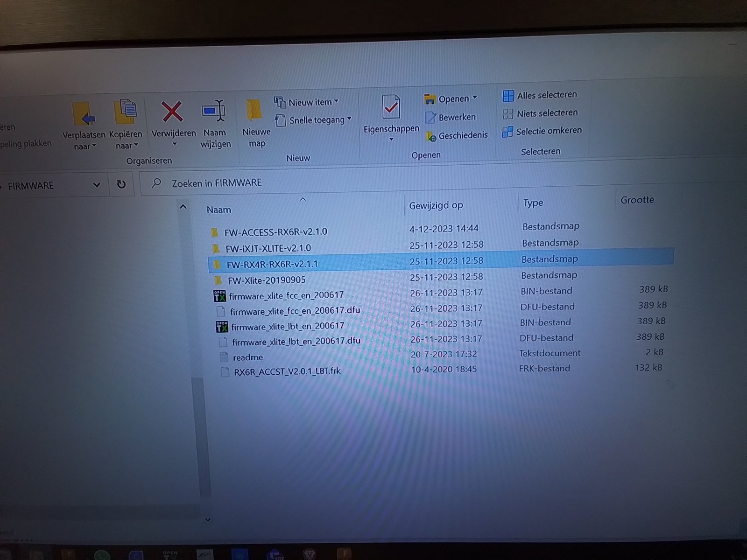Click file icon of firmware_xlite_lbt_en_200617.dfu
747x560 pixels.
(x=223, y=342)
